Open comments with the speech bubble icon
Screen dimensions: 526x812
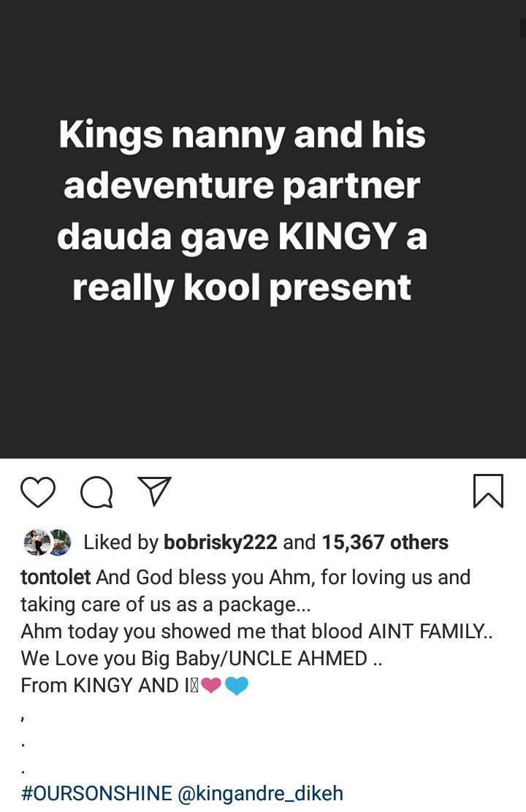click(x=96, y=491)
